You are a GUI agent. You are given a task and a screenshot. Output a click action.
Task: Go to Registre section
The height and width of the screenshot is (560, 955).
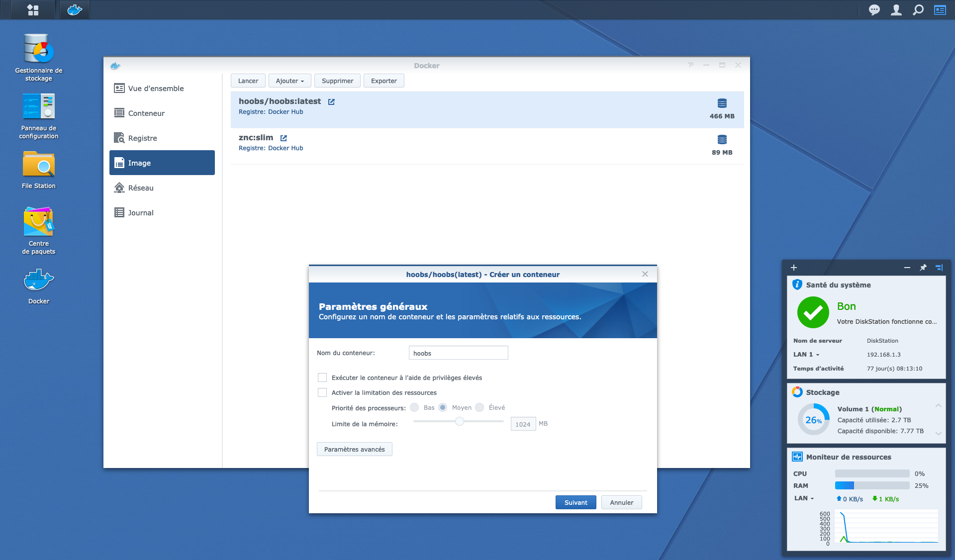pyautogui.click(x=162, y=138)
